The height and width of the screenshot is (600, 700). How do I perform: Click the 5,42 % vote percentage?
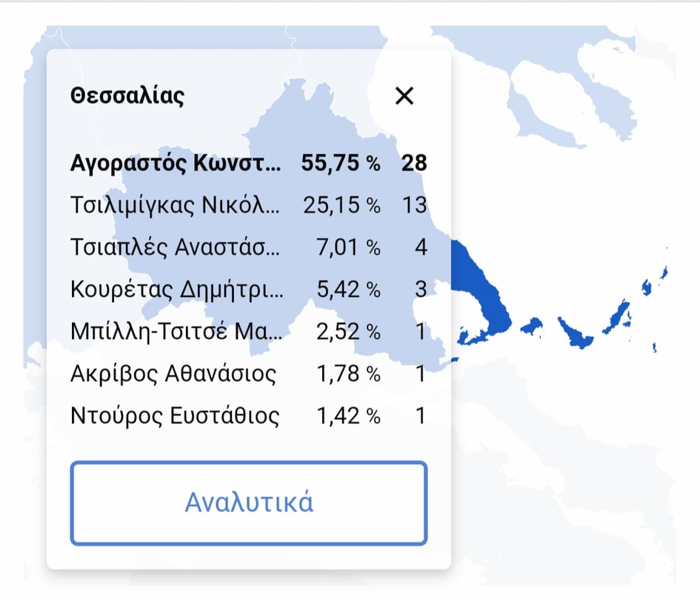[348, 290]
